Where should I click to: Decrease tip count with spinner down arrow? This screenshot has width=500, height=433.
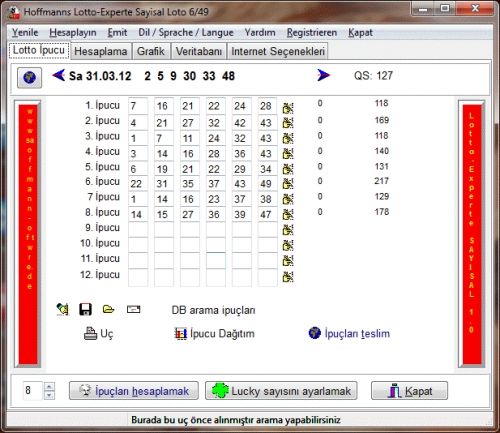(49, 395)
